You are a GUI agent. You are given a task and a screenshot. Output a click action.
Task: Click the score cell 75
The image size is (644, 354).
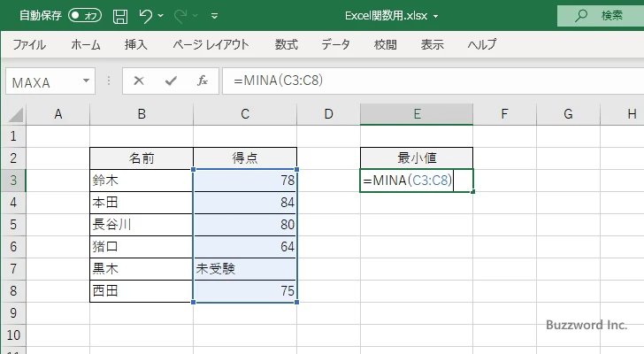coord(245,291)
